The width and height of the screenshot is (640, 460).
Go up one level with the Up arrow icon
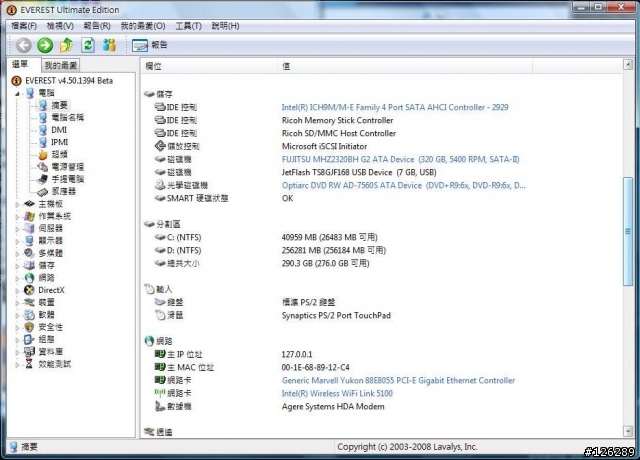[67, 45]
